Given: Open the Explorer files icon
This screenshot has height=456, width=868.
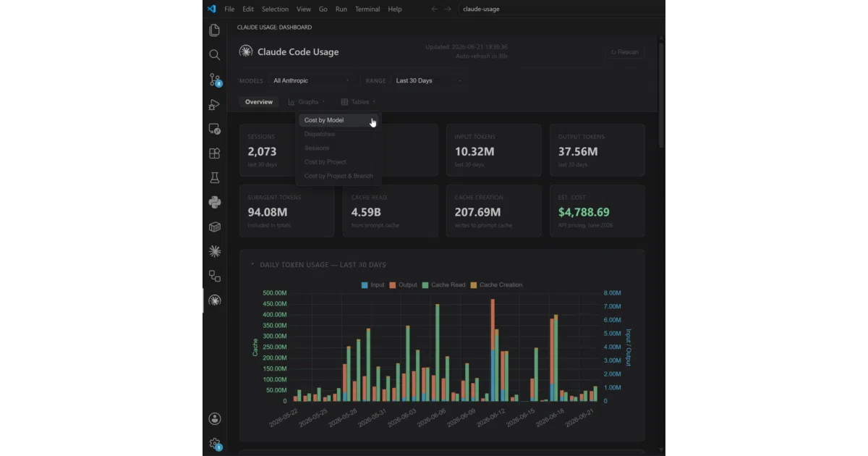Looking at the screenshot, I should [x=214, y=30].
